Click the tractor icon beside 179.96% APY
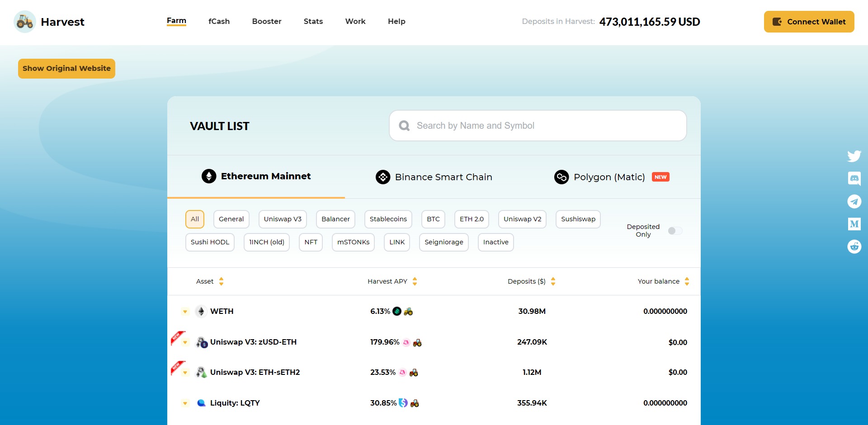Image resolution: width=868 pixels, height=425 pixels. 417,342
